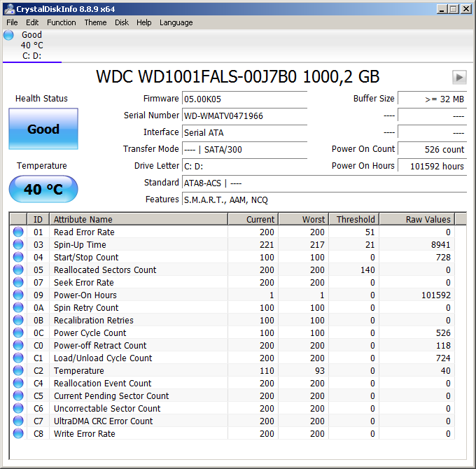This screenshot has width=476, height=469.
Task: Click the Power On Count field 526 count
Action: 433,149
